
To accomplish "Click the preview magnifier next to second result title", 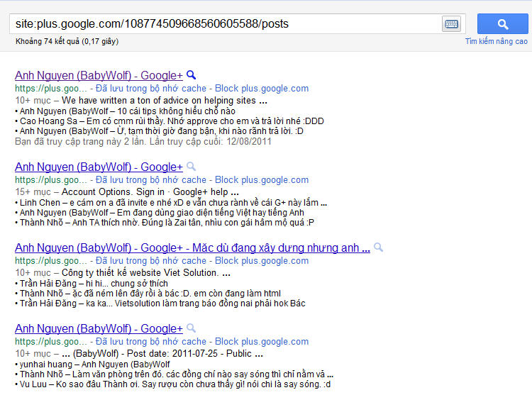I will (192, 167).
